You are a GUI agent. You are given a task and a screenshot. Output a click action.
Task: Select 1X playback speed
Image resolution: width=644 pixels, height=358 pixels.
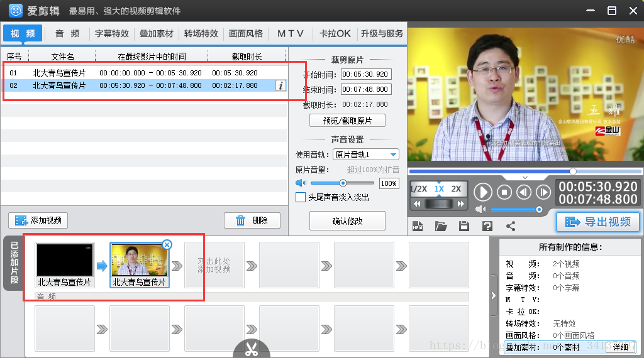439,189
